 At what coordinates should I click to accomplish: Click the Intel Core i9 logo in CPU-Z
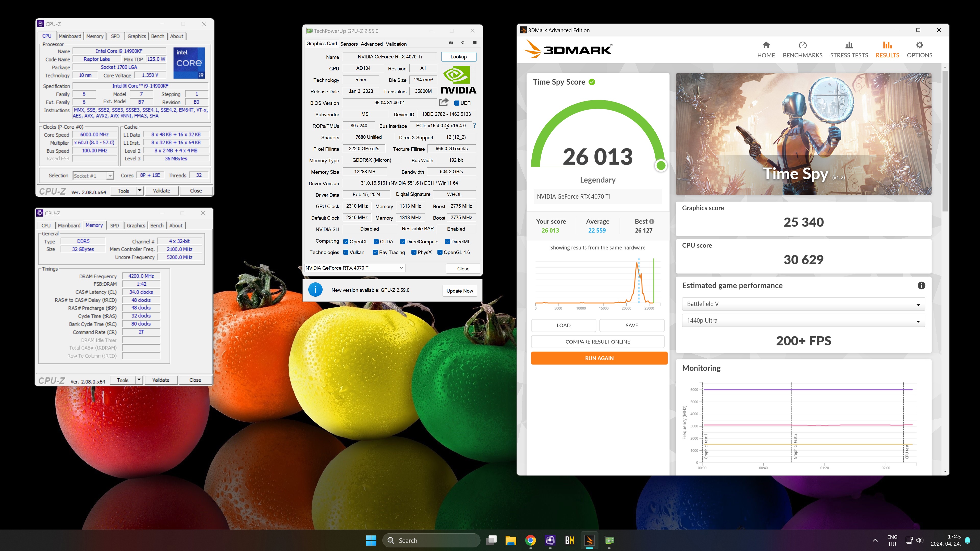click(x=189, y=63)
